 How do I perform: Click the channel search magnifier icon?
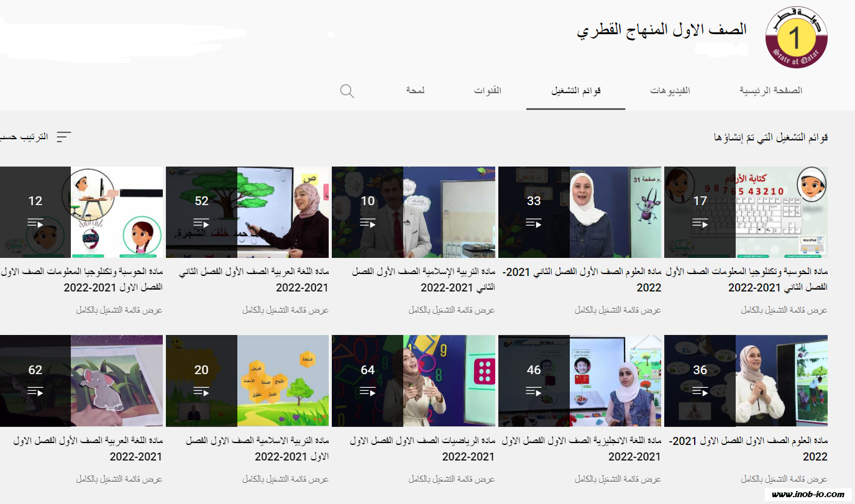347,91
